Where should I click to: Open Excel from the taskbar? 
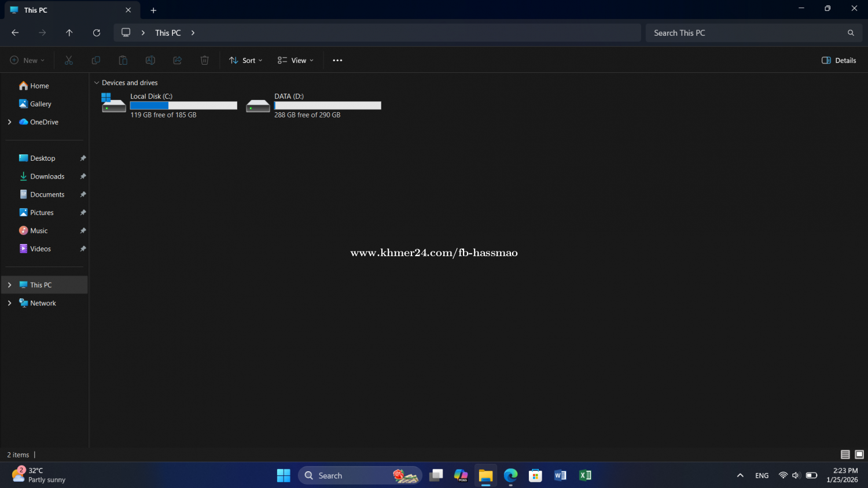click(585, 475)
